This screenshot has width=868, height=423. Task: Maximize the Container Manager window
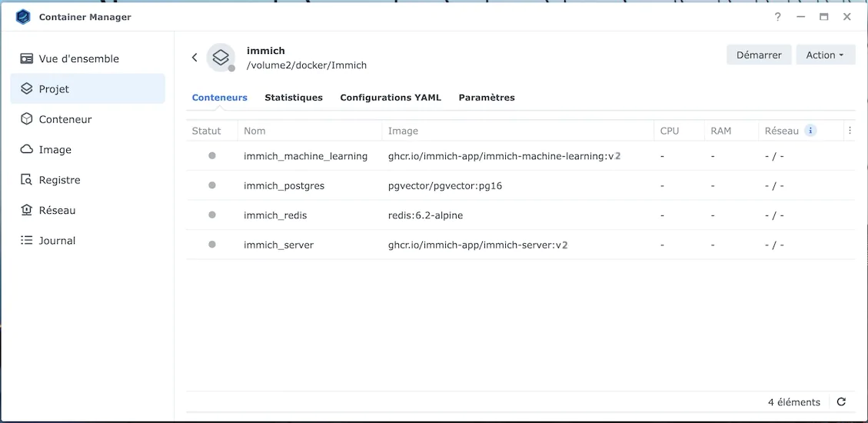coord(823,17)
